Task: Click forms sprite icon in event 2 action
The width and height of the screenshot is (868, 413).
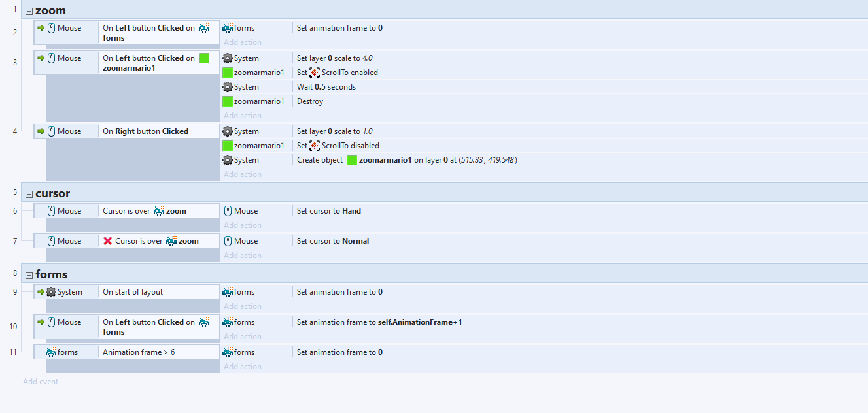Action: (x=228, y=28)
